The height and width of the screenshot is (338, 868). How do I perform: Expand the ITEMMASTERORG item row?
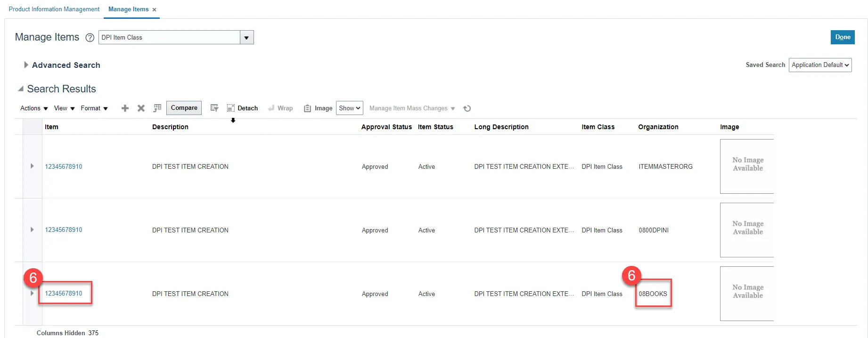coord(32,166)
